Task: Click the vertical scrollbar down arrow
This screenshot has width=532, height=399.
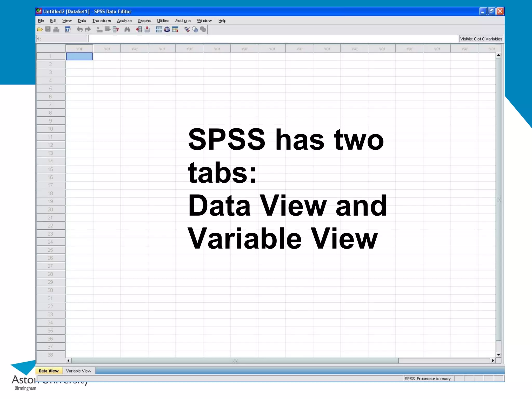Action: click(498, 355)
